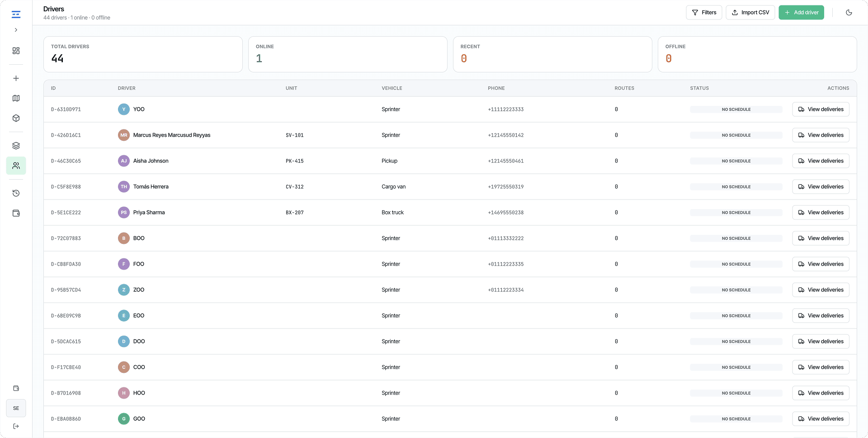Open the wallet icon below the history icon
868x438 pixels.
tap(16, 213)
